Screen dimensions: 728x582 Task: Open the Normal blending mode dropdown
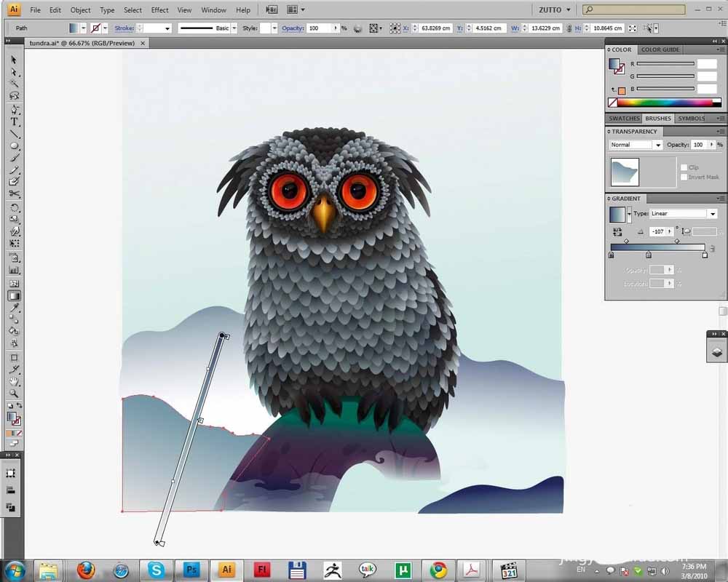[658, 145]
